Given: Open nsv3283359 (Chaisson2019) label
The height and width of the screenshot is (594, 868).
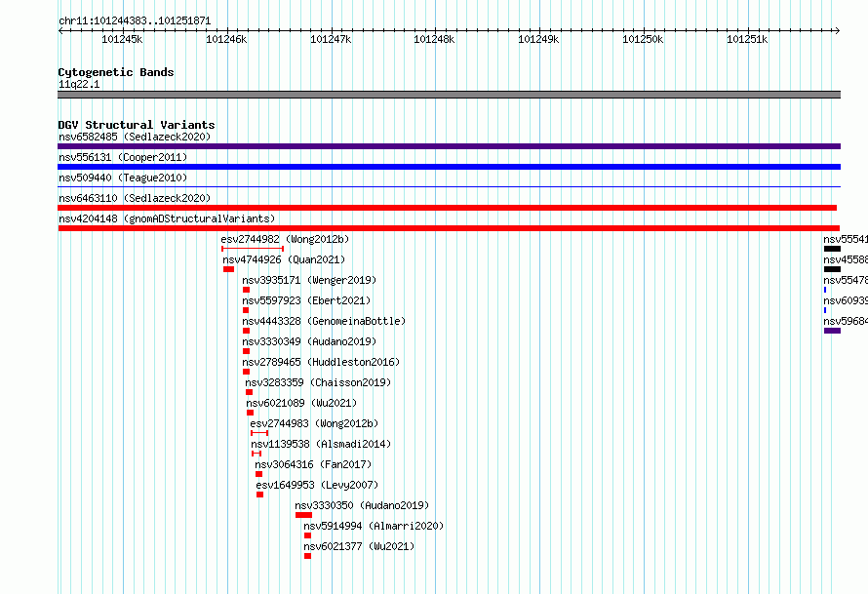Looking at the screenshot, I should (x=318, y=382).
